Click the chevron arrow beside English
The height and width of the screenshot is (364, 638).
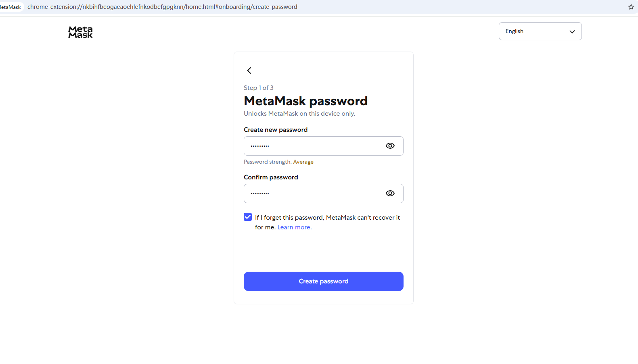572,31
